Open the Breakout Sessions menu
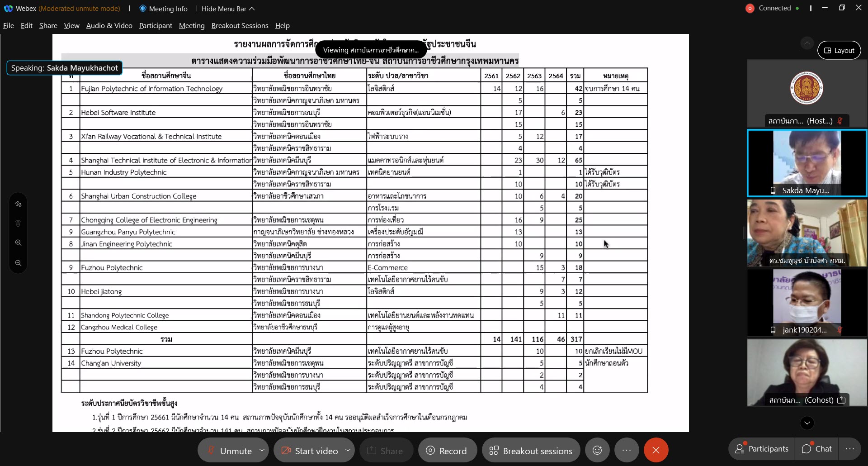This screenshot has height=466, width=868. [x=240, y=26]
